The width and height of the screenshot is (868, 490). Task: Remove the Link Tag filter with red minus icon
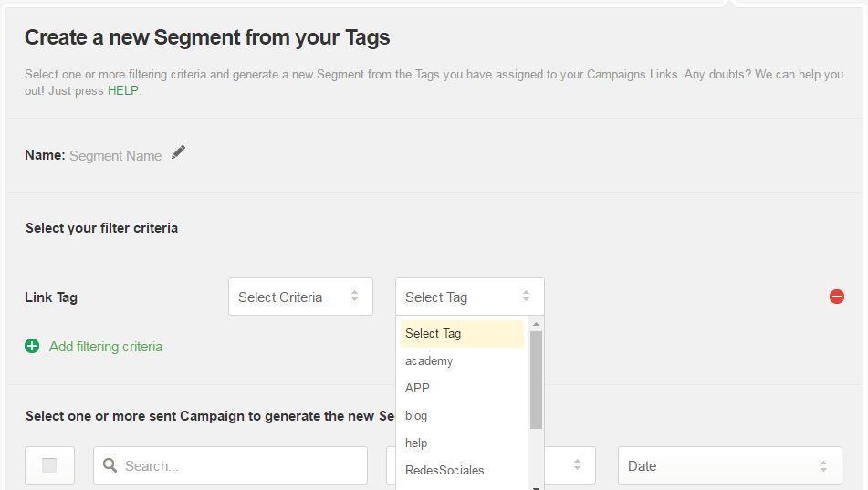tap(836, 297)
